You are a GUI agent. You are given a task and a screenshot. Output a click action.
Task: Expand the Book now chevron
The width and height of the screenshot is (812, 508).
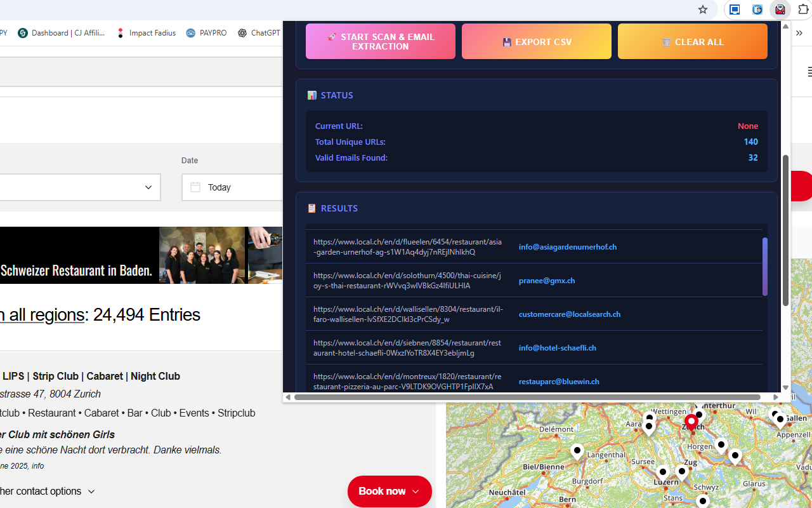(x=416, y=491)
